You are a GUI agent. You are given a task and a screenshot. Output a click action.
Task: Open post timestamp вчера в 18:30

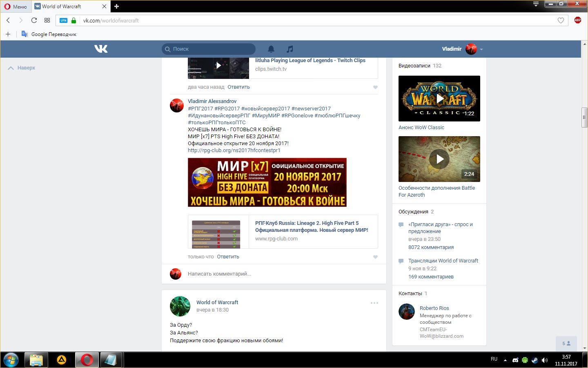point(212,310)
